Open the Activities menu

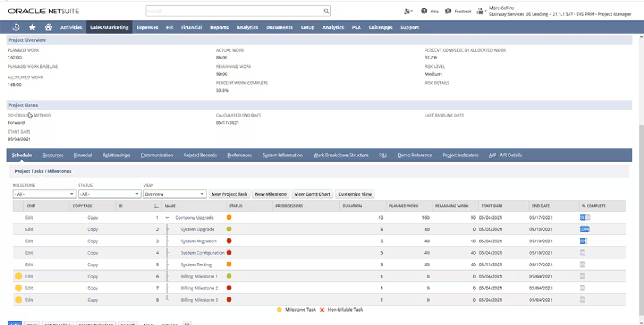[71, 27]
